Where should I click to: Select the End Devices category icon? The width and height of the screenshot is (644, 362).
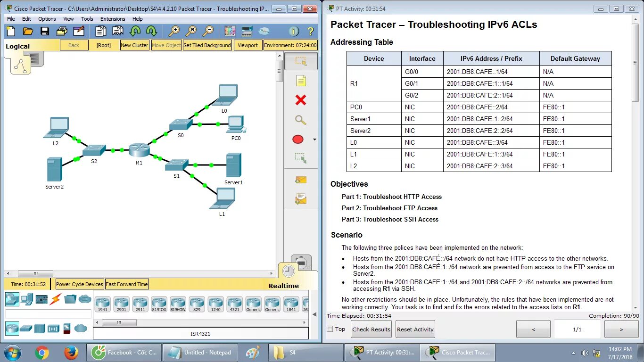27,299
